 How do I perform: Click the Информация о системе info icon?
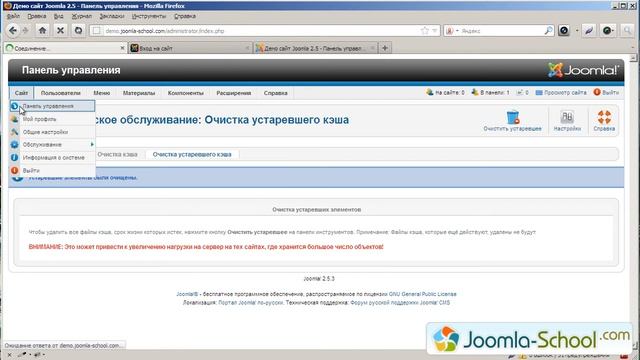pyautogui.click(x=14, y=158)
